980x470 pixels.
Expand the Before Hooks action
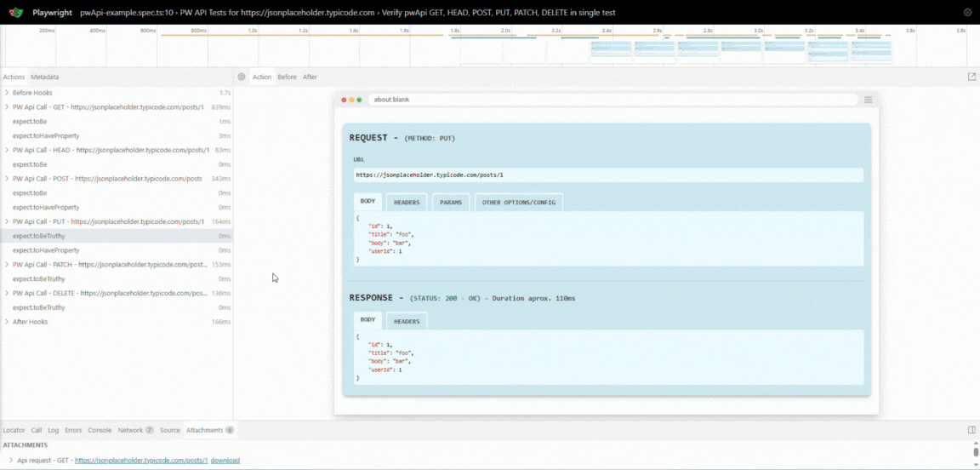(x=7, y=93)
